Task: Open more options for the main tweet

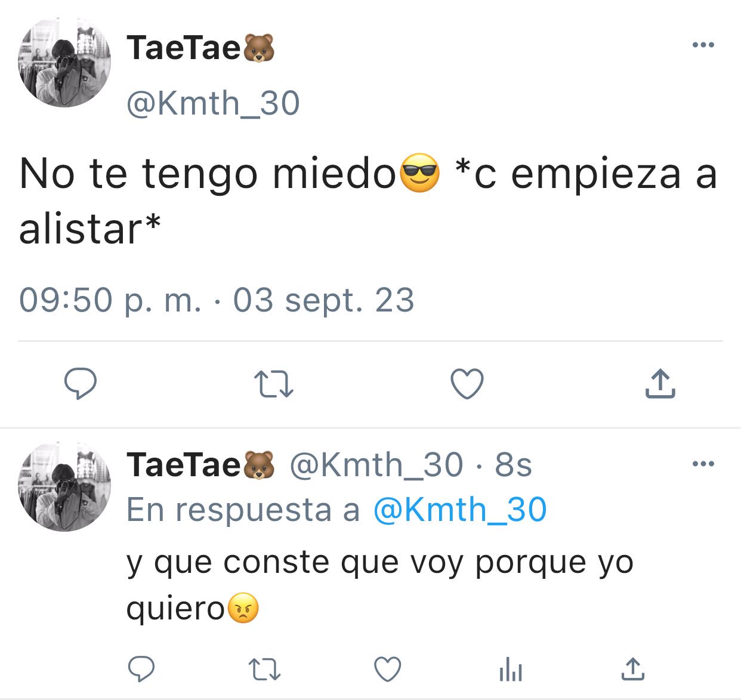Action: (x=703, y=45)
